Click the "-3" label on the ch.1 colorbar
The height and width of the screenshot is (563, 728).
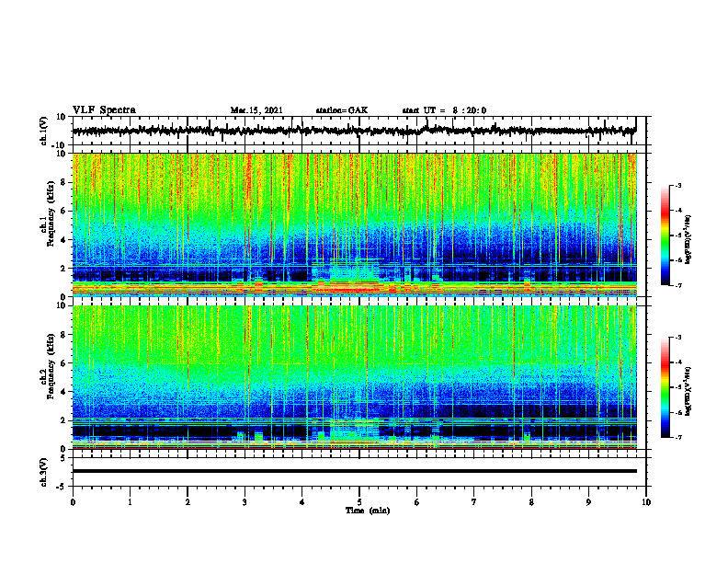point(678,186)
